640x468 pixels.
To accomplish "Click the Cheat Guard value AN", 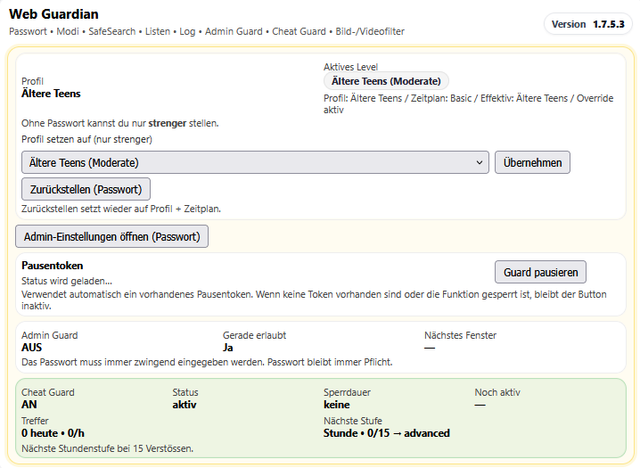I will pos(29,405).
